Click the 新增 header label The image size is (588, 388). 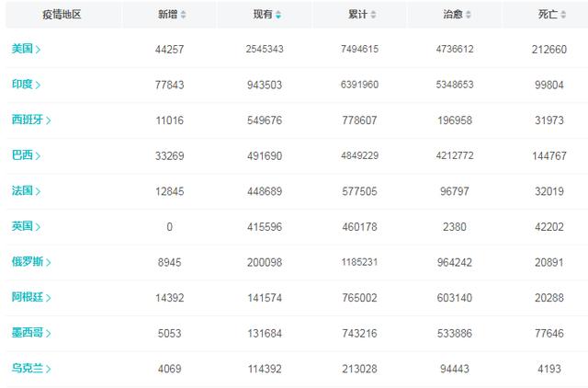167,15
